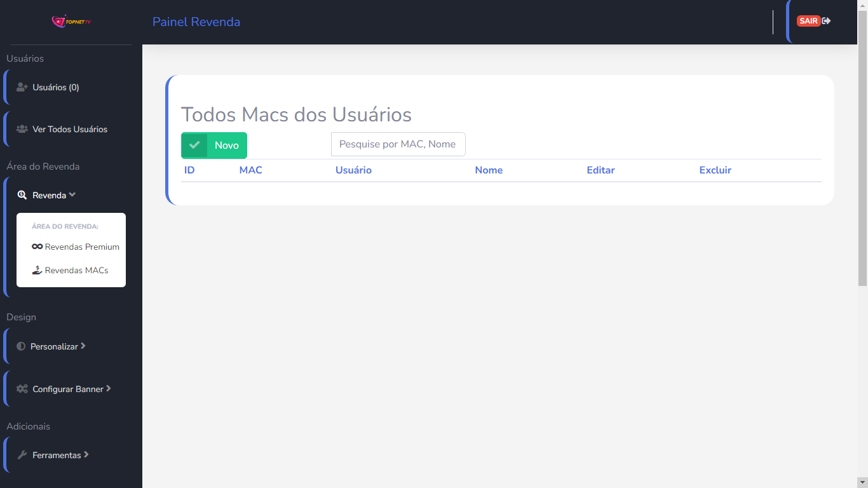Click the group icon beside Ver Todos Usuários
868x488 pixels.
(x=22, y=129)
